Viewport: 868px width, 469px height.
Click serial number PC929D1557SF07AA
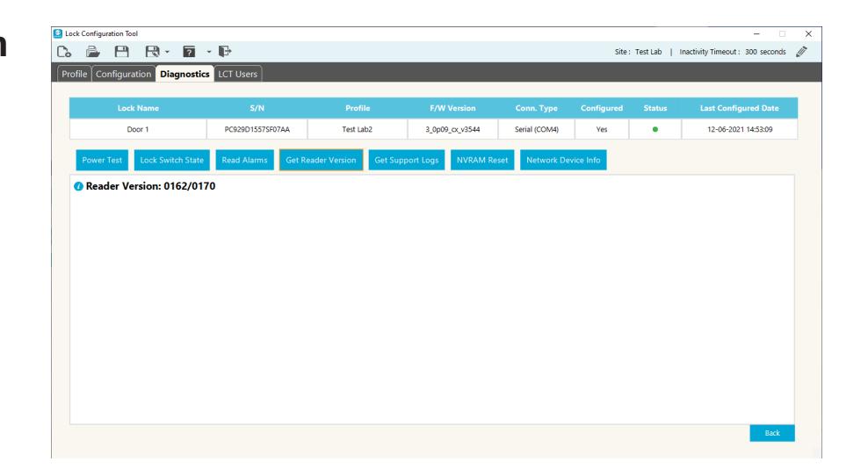click(x=257, y=130)
